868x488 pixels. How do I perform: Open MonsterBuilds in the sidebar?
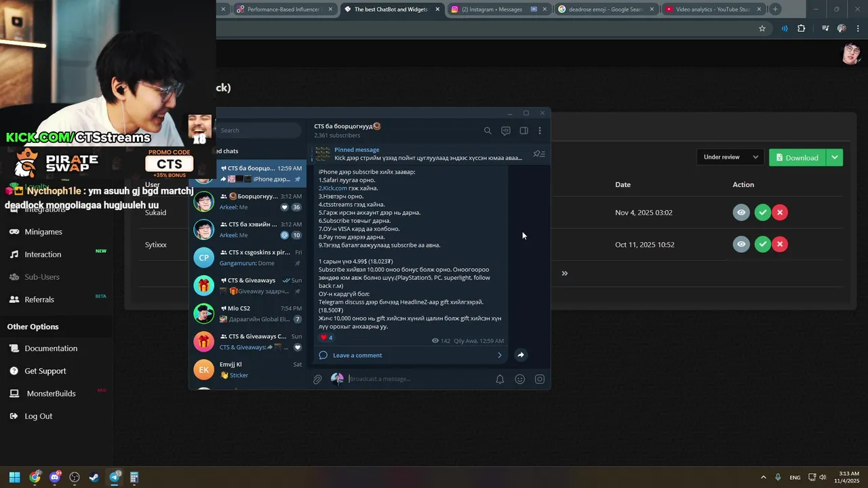(x=51, y=394)
